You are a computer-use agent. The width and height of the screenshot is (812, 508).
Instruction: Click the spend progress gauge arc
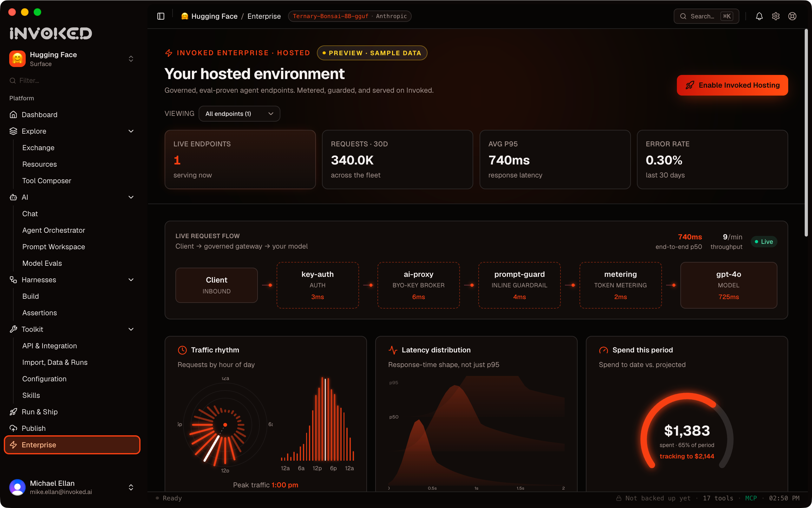coord(687,431)
